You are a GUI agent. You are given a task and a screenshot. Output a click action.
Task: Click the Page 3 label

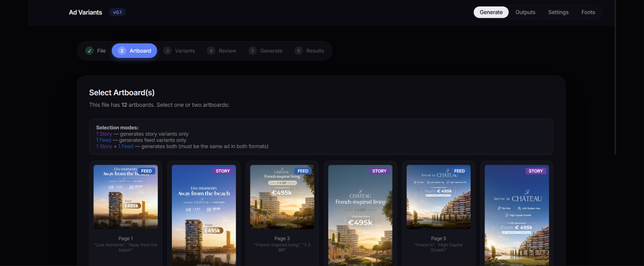282,238
